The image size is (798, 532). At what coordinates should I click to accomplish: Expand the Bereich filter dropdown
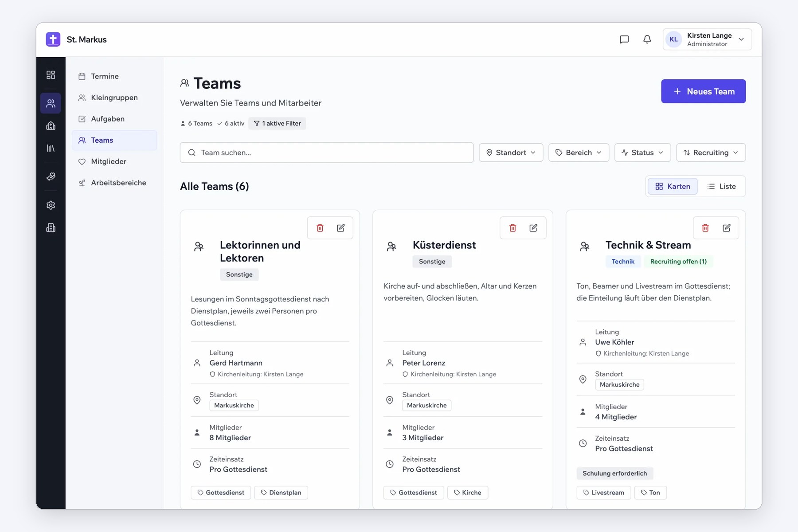(x=579, y=153)
